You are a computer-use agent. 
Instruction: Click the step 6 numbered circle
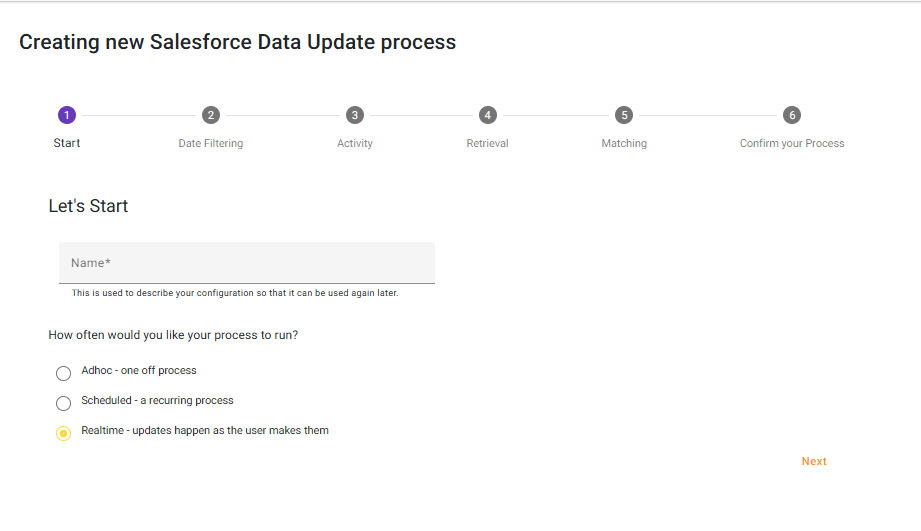[792, 115]
